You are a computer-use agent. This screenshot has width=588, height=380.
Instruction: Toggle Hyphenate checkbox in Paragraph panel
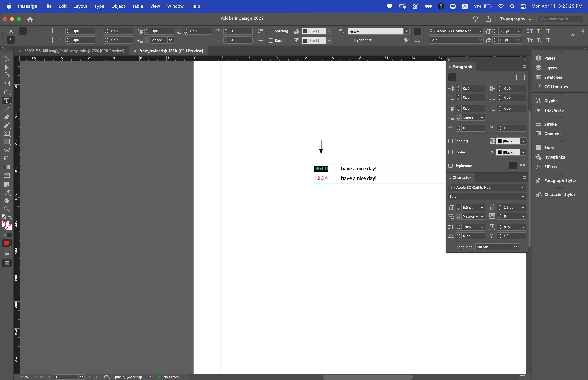(451, 166)
